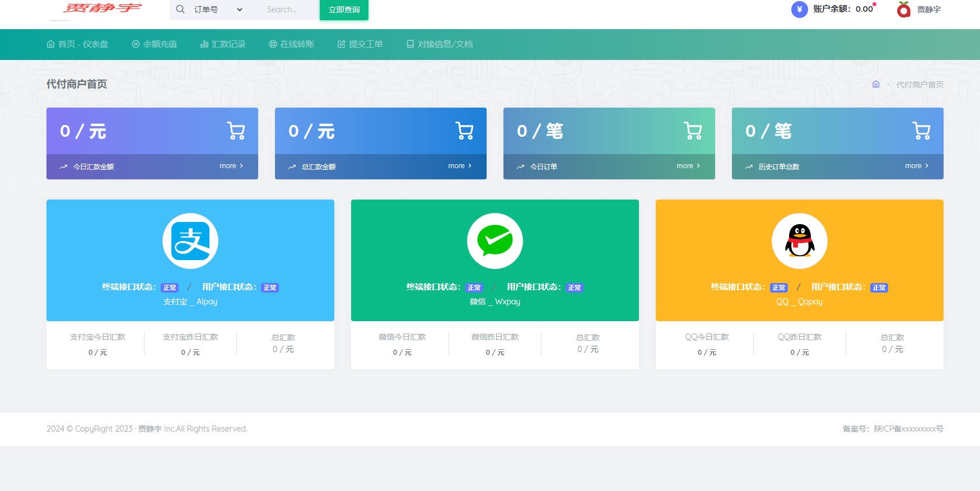Click the yen balance icon
Image resolution: width=980 pixels, height=491 pixels.
(x=799, y=10)
